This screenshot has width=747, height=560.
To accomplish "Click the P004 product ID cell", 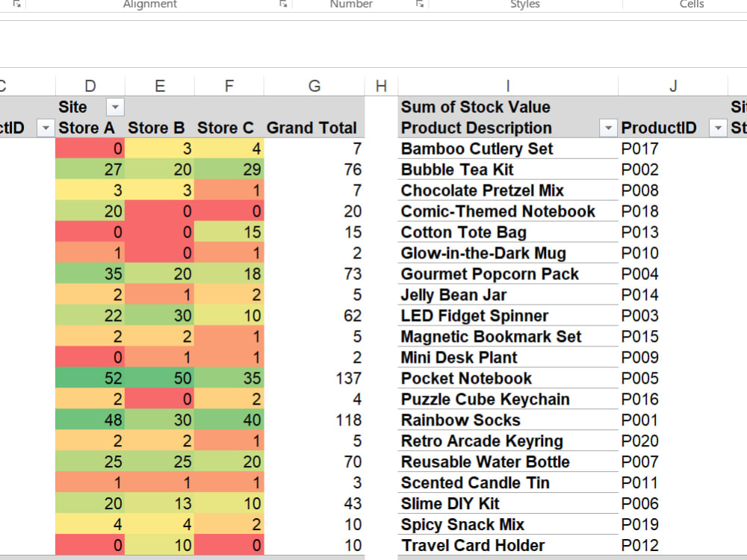I will click(673, 274).
